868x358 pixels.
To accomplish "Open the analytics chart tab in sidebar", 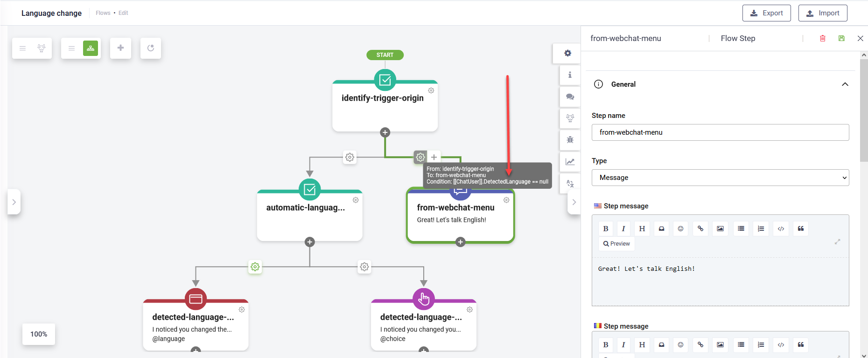I will tap(570, 162).
